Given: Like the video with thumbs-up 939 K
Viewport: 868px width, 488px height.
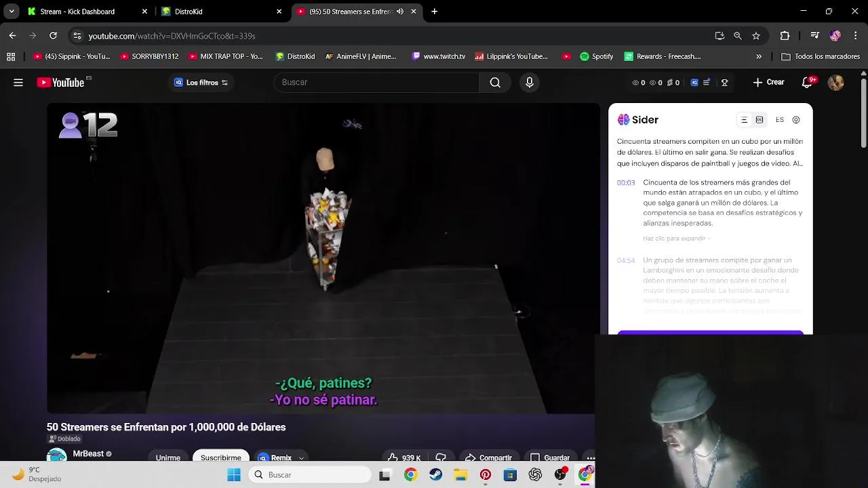Looking at the screenshot, I should [404, 457].
